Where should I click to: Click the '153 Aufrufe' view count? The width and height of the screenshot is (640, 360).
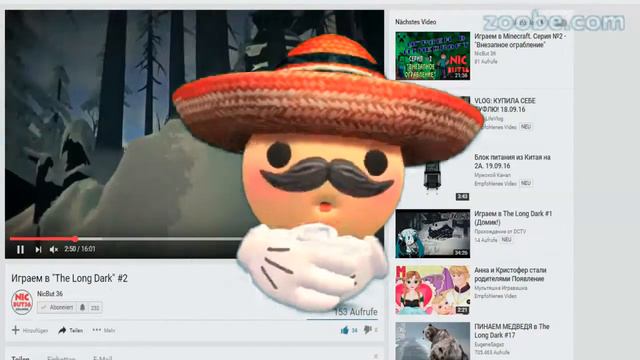pos(356,312)
